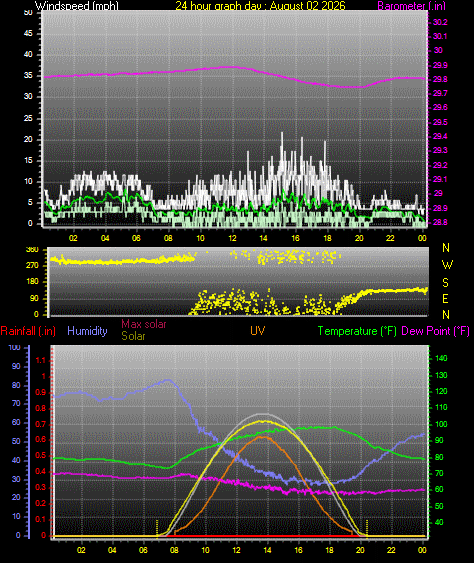Click the 140 temperature axis value
474x563 pixels.
tap(441, 358)
